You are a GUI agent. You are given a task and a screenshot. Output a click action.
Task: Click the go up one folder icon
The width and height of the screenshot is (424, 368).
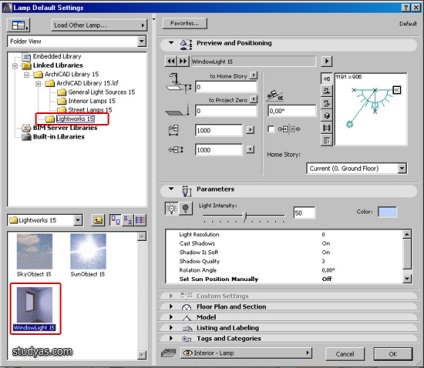tap(98, 220)
